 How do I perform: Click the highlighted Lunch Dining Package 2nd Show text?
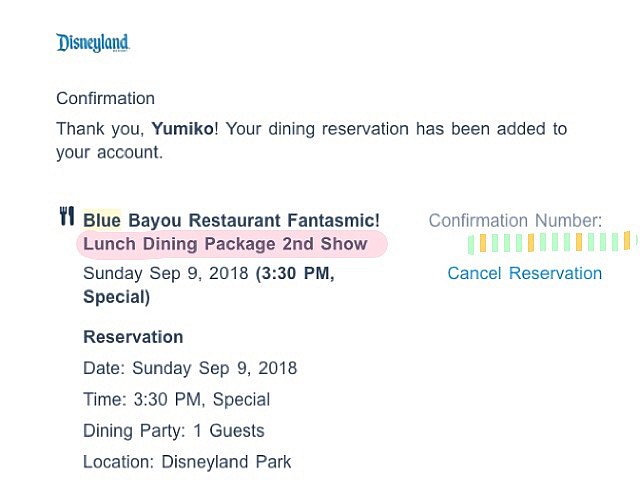(x=225, y=244)
